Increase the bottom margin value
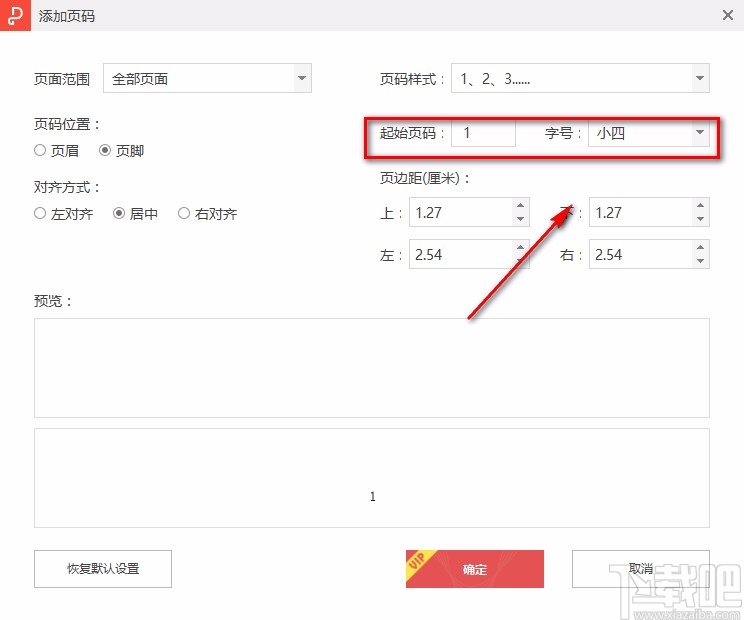Screen dimensions: 744x620 point(700,206)
